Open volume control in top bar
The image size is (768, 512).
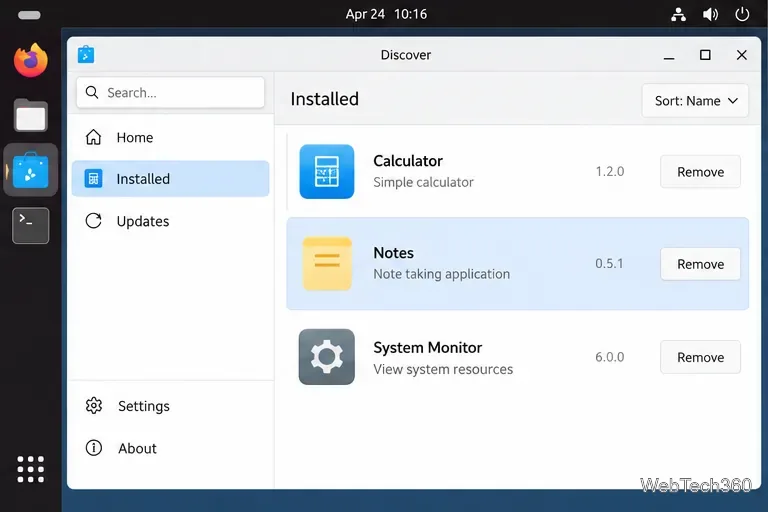click(x=710, y=14)
